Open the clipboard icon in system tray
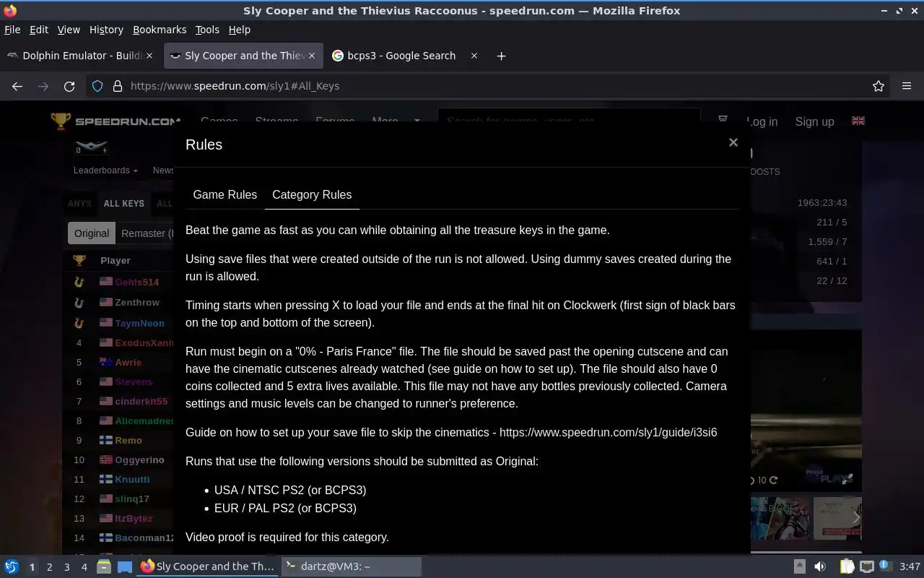The height and width of the screenshot is (578, 924). (847, 566)
